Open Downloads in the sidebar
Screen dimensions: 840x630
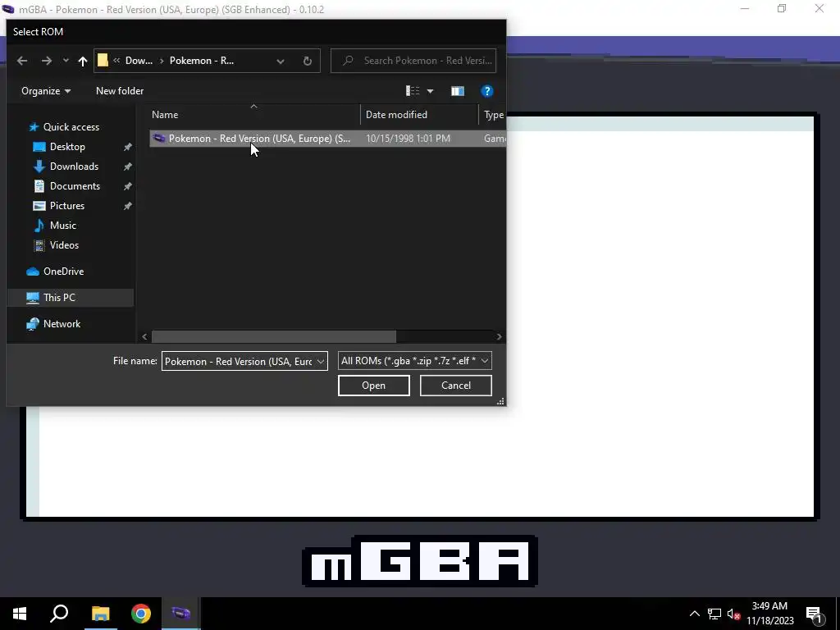(74, 167)
